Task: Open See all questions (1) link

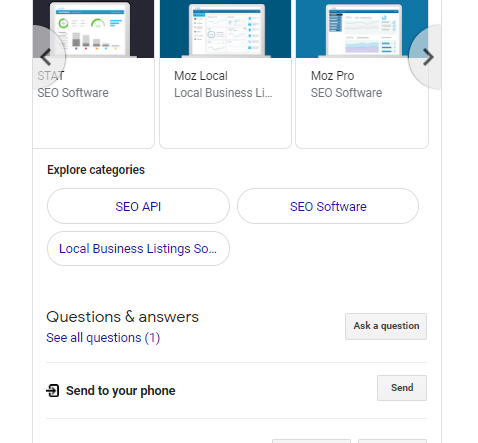Action: (x=103, y=338)
